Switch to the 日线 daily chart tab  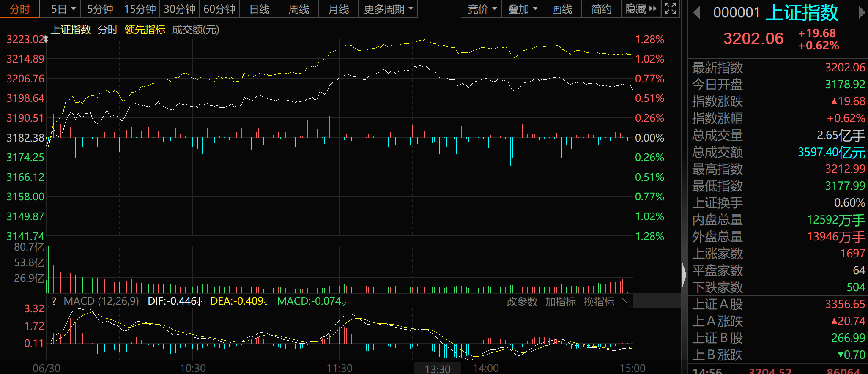[259, 9]
